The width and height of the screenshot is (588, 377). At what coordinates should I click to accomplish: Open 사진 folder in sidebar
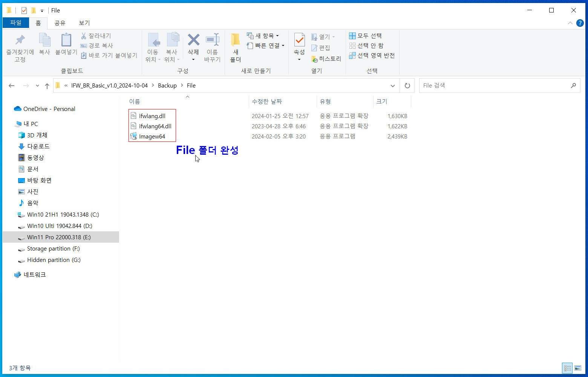click(32, 192)
